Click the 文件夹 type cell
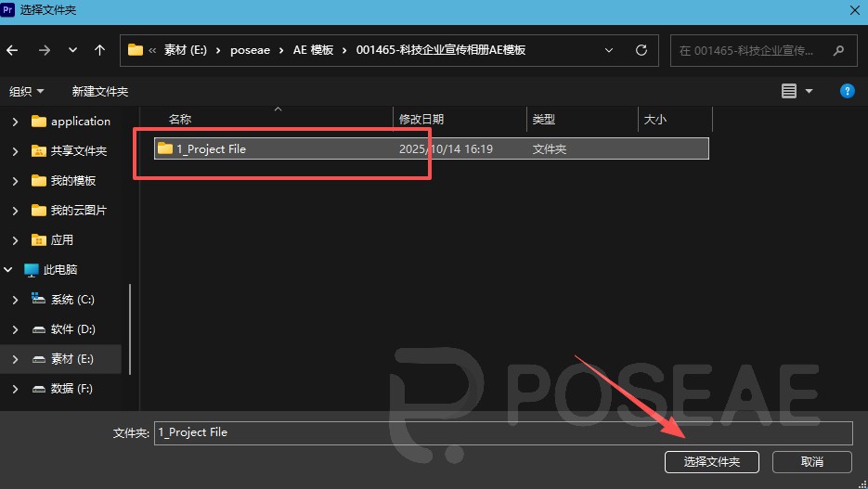The image size is (868, 489). pos(550,149)
